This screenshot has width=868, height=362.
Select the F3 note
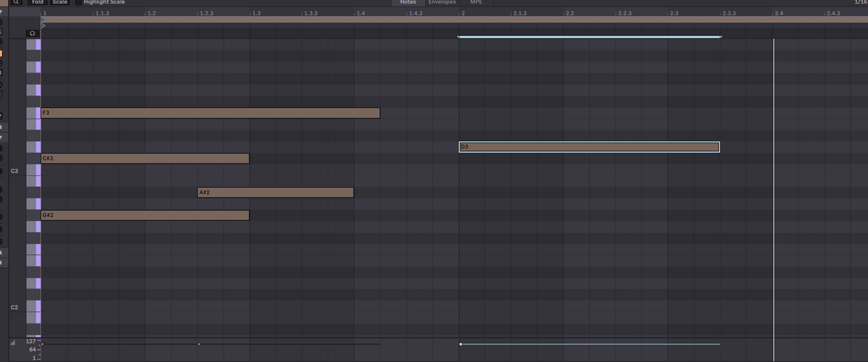[x=211, y=113]
